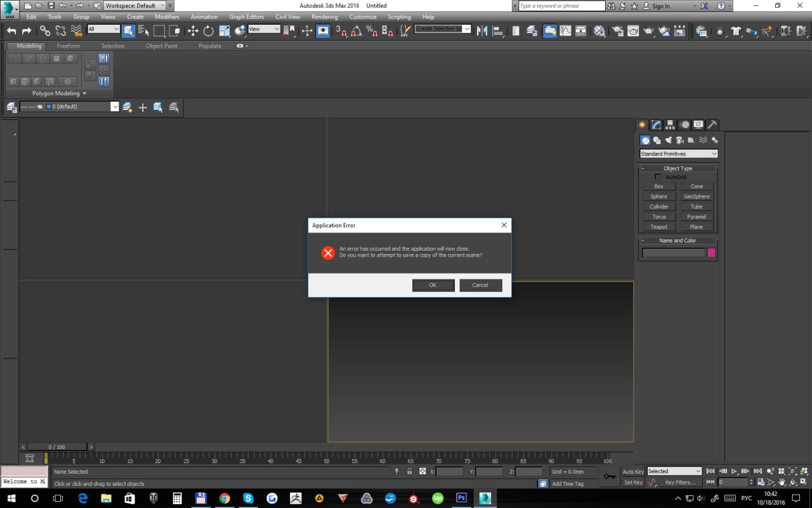Open the Customize menu
Screen dimensions: 812x508
point(363,17)
